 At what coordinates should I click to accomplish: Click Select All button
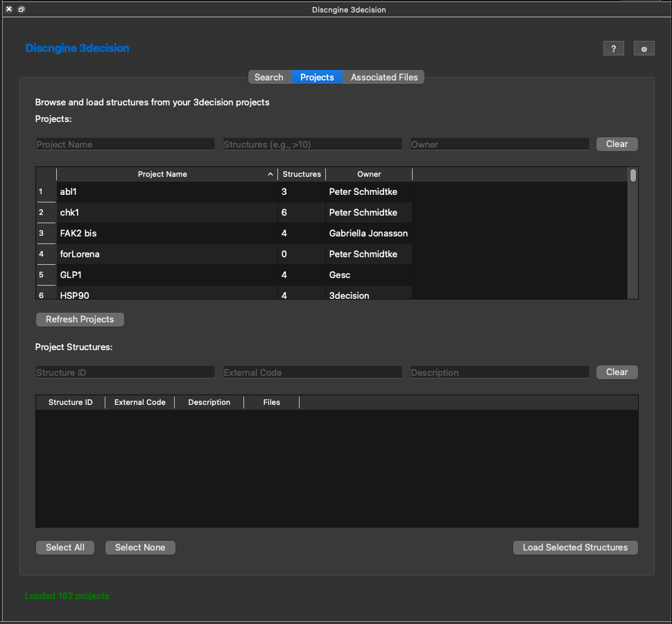[x=65, y=547]
